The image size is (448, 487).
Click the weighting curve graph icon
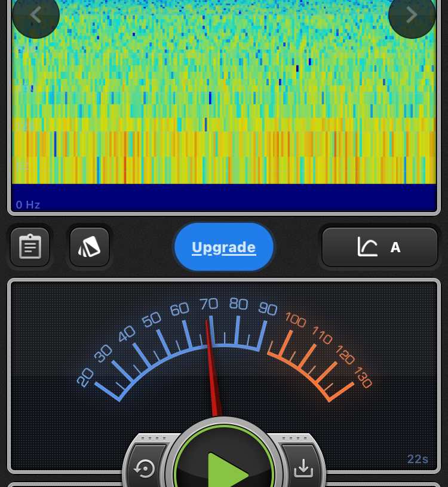point(367,247)
